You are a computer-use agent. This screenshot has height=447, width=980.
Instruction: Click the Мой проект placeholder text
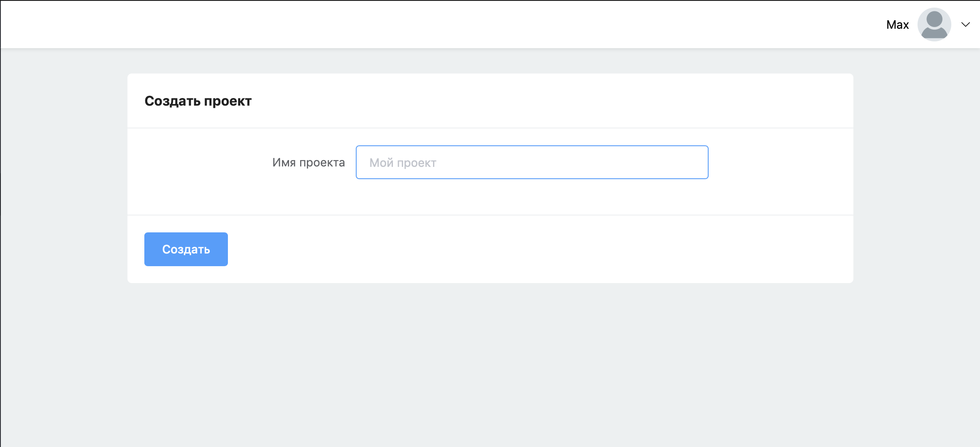click(403, 163)
